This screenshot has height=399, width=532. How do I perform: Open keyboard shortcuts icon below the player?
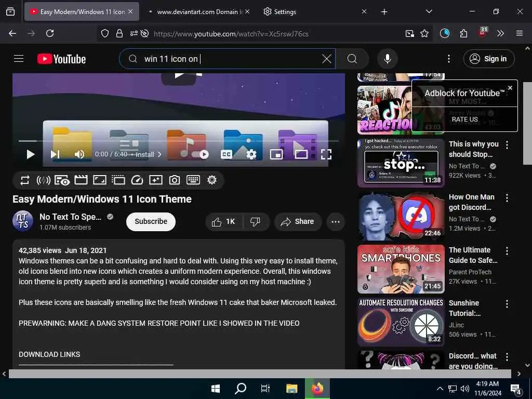click(193, 180)
